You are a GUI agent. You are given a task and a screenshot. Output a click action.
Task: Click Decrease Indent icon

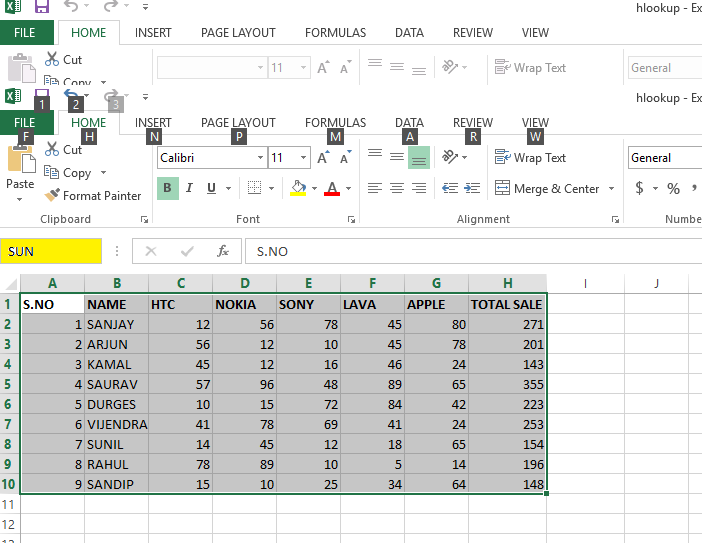click(x=450, y=188)
